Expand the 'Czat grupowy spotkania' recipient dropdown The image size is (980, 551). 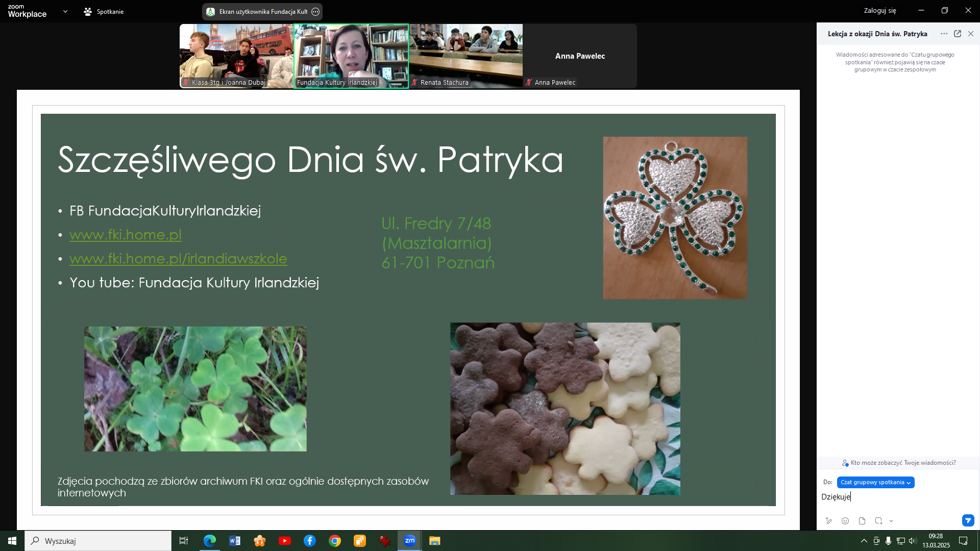pyautogui.click(x=875, y=482)
